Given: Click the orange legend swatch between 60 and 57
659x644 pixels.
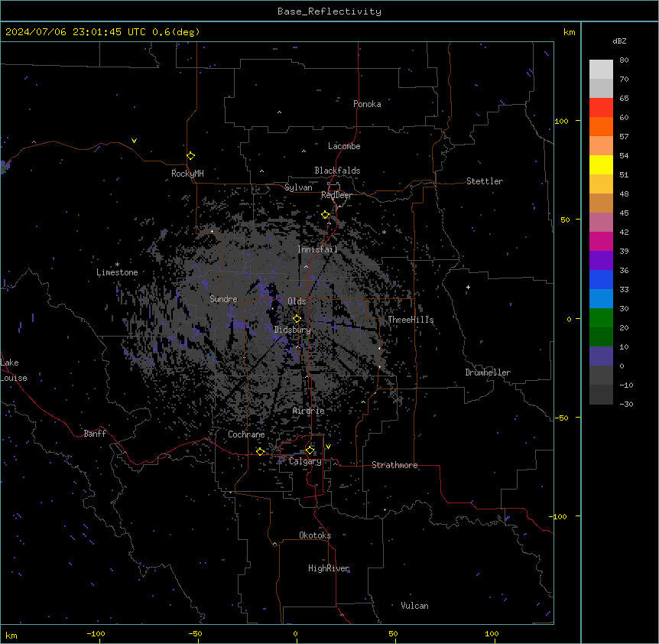Looking at the screenshot, I should (601, 126).
